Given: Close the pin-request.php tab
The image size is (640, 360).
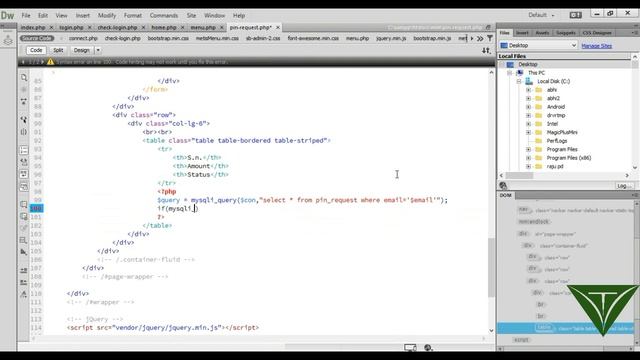Looking at the screenshot, I should pyautogui.click(x=278, y=27).
